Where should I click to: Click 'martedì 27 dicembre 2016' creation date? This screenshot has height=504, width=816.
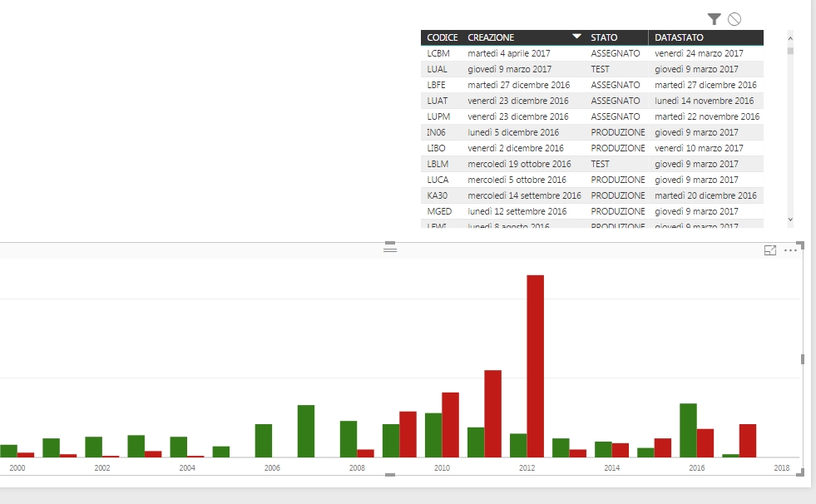(x=519, y=85)
